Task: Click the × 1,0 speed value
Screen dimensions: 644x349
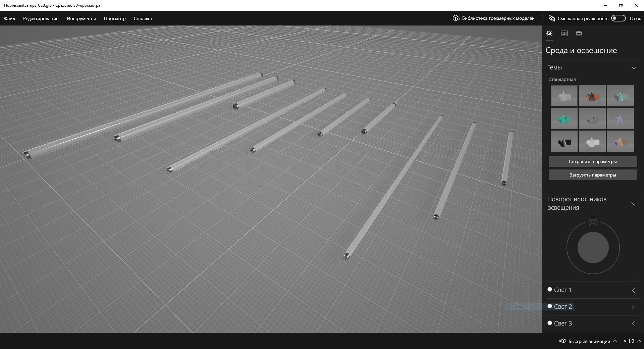Action: [629, 341]
